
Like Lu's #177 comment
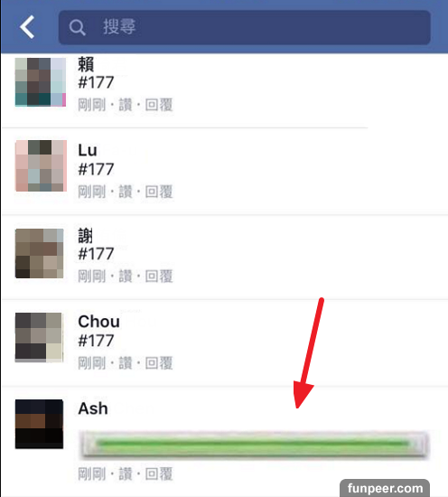pyautogui.click(x=126, y=192)
